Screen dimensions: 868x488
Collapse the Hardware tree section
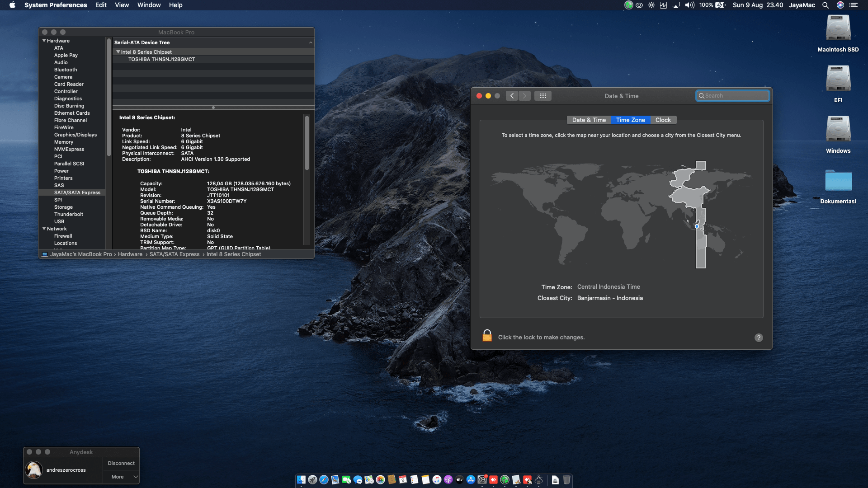point(44,41)
